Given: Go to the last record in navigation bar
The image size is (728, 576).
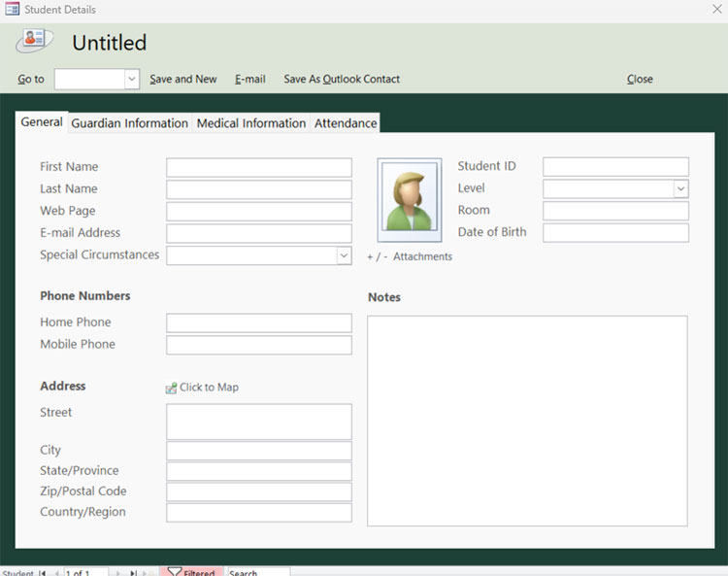Looking at the screenshot, I should tap(133, 573).
